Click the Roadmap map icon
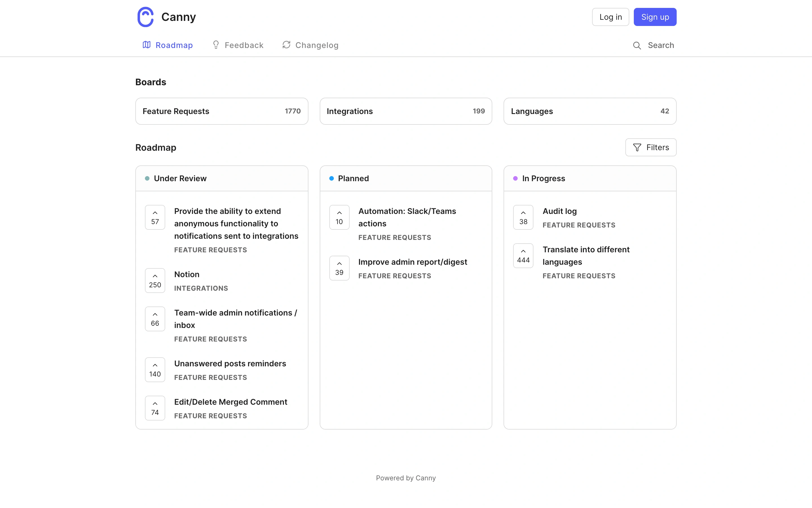This screenshot has width=812, height=508. tap(146, 45)
